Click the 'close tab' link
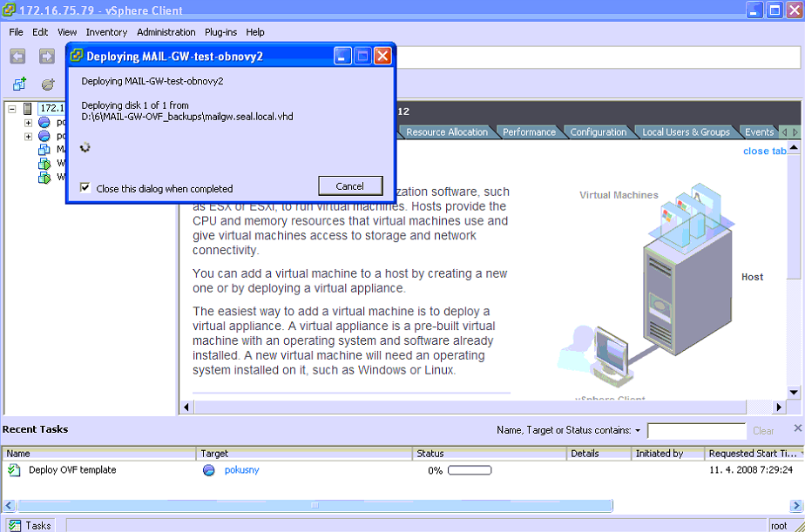Viewport: 805px width, 532px height. [x=764, y=151]
